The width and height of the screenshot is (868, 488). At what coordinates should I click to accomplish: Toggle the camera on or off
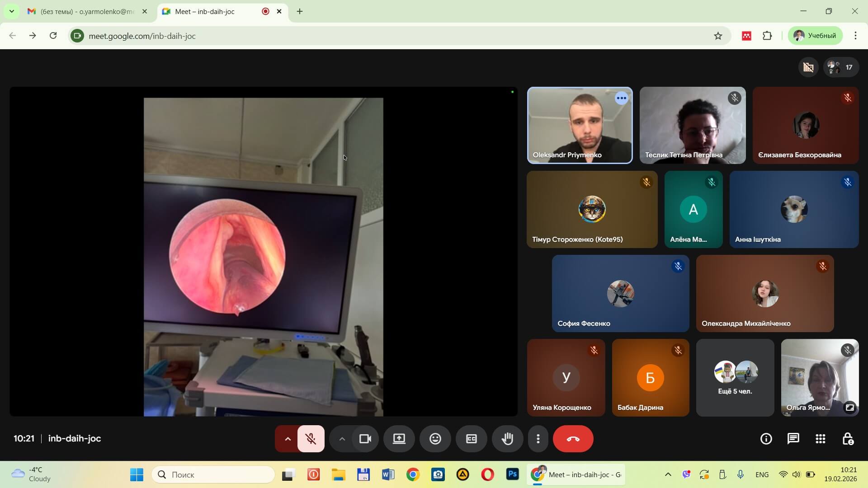365,439
